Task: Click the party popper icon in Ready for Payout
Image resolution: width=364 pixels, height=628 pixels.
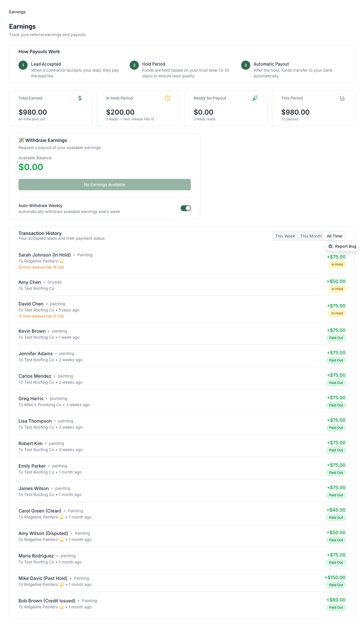Action: click(x=255, y=98)
